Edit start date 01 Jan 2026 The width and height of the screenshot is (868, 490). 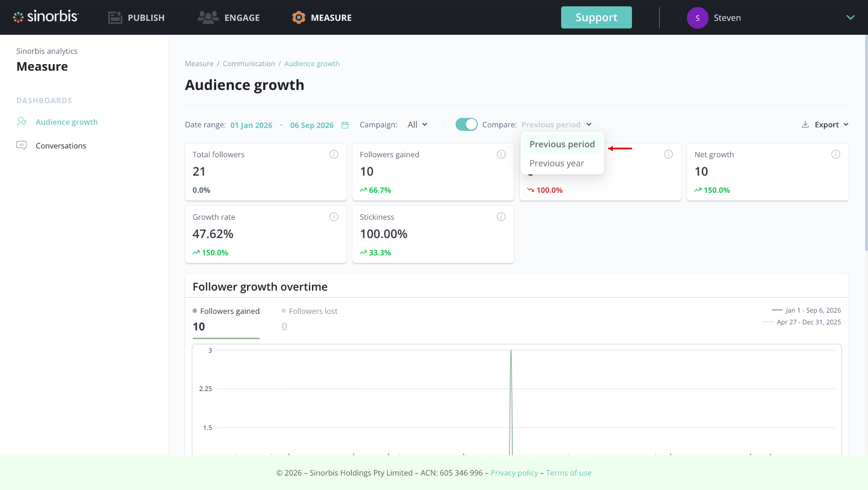[251, 125]
